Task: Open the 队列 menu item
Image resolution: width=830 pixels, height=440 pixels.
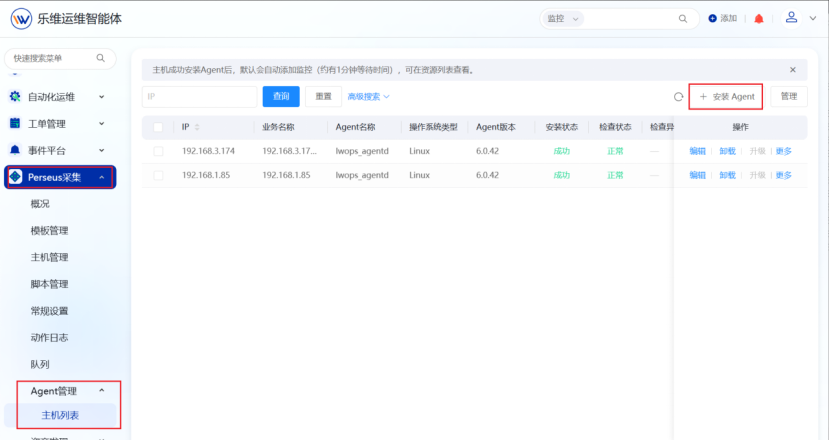Action: [x=40, y=364]
